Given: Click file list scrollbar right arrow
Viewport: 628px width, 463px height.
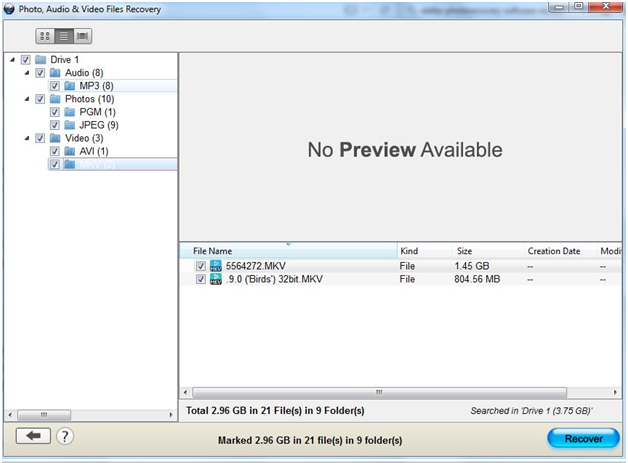Looking at the screenshot, I should click(x=615, y=392).
